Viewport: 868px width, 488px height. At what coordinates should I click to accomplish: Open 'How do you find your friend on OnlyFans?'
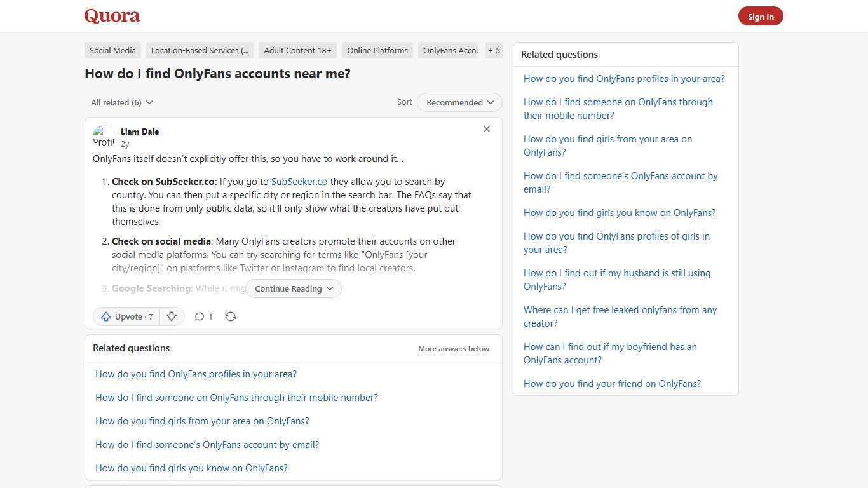click(x=612, y=383)
